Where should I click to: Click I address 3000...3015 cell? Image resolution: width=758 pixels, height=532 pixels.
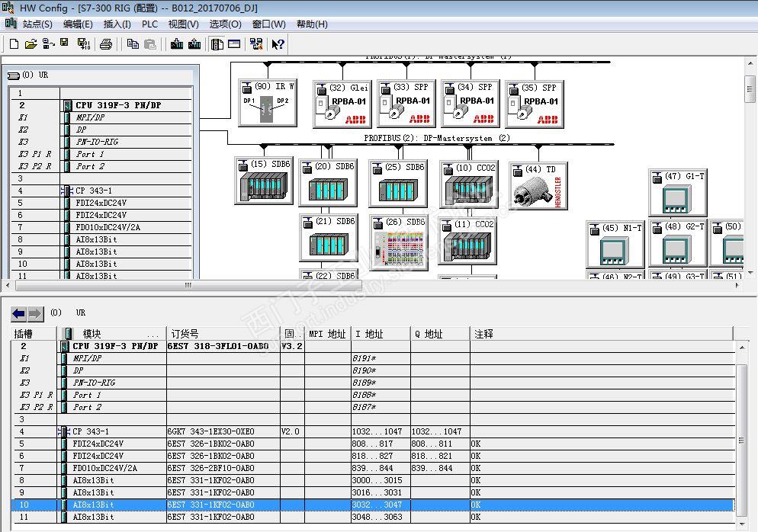381,480
